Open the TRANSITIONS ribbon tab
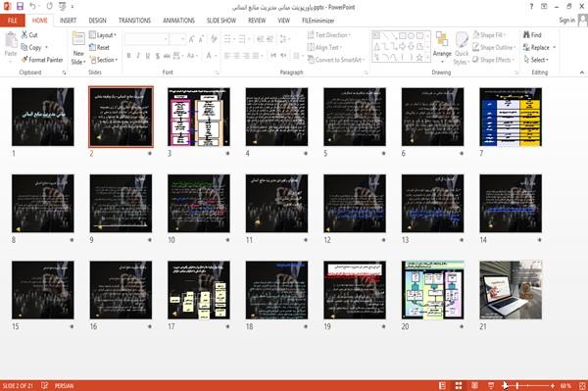This screenshot has height=391, width=588. [134, 21]
